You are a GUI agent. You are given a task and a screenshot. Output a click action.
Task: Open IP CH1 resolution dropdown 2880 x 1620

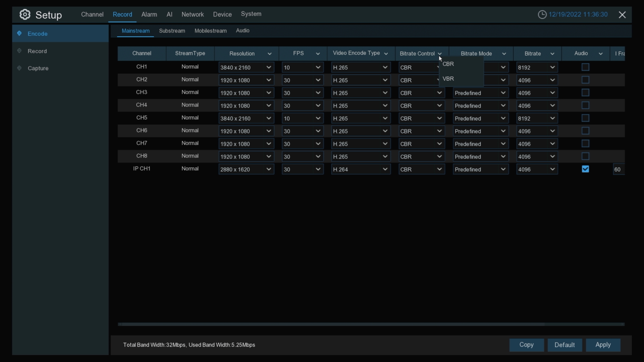246,169
